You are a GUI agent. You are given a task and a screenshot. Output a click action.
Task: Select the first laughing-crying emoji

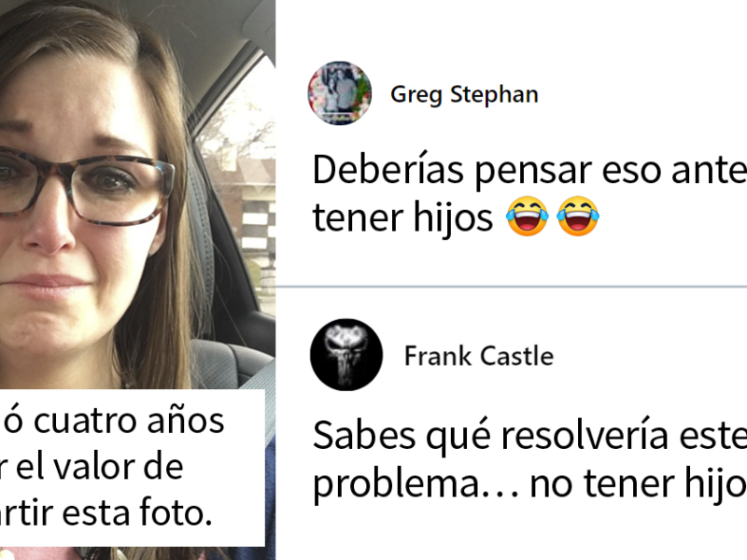[527, 217]
